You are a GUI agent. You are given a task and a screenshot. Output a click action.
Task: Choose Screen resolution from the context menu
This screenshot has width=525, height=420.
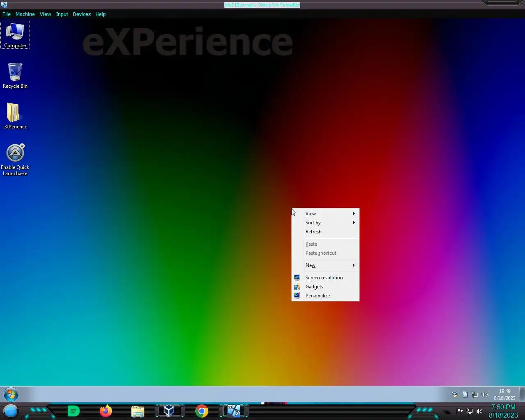pyautogui.click(x=325, y=278)
